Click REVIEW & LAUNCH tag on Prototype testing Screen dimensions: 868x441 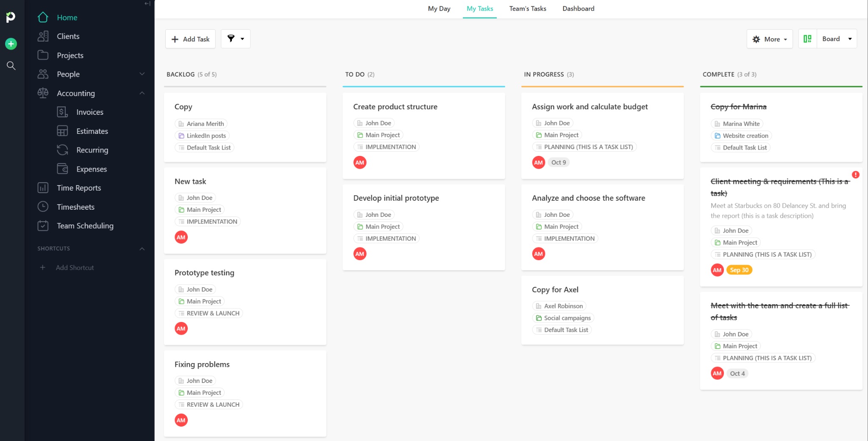click(209, 313)
